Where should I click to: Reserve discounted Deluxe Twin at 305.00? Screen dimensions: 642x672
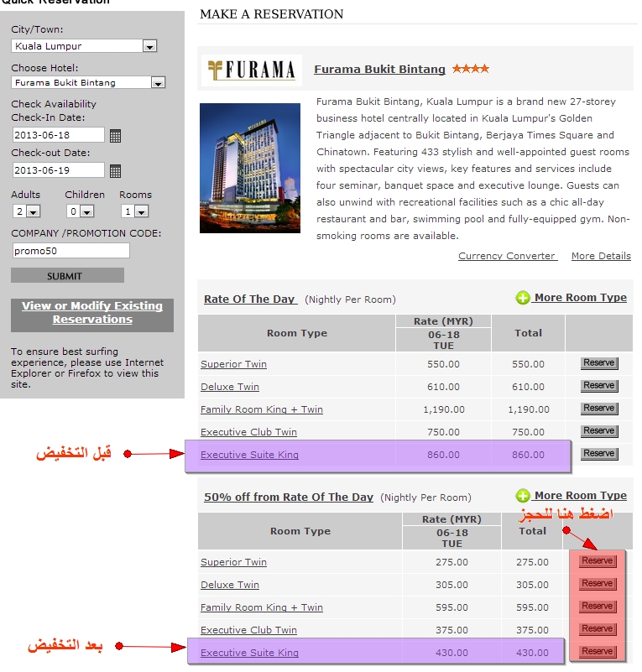pyautogui.click(x=598, y=584)
